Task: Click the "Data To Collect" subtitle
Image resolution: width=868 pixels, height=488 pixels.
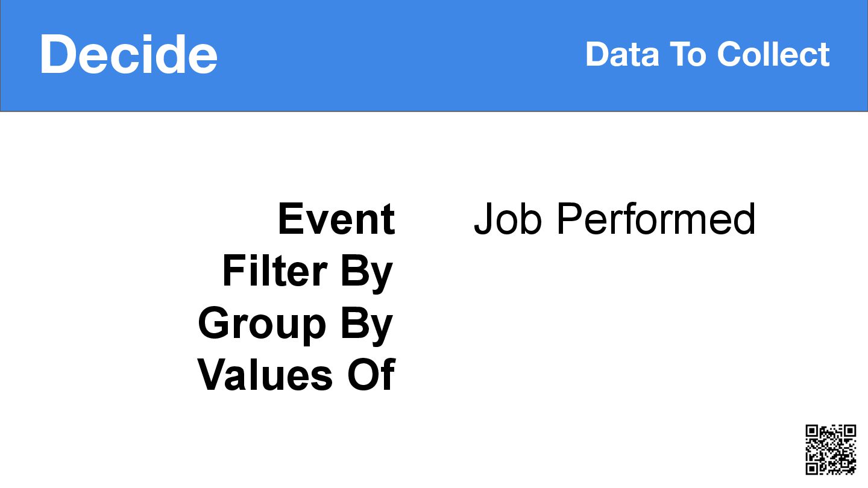Action: click(708, 54)
